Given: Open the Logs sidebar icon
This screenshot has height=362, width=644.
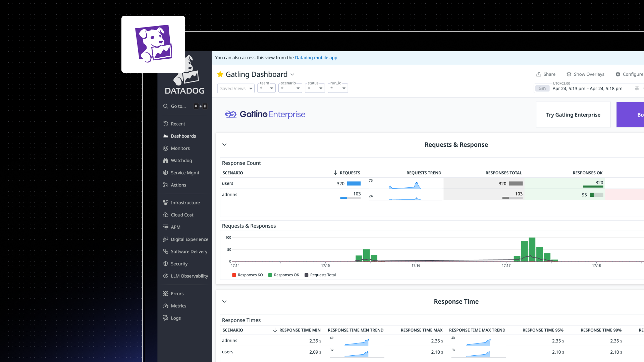Looking at the screenshot, I should pyautogui.click(x=165, y=318).
